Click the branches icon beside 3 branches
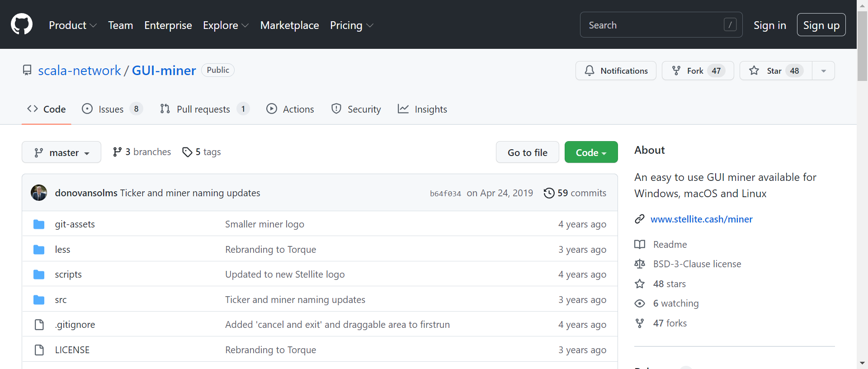The width and height of the screenshot is (868, 369). pos(117,152)
